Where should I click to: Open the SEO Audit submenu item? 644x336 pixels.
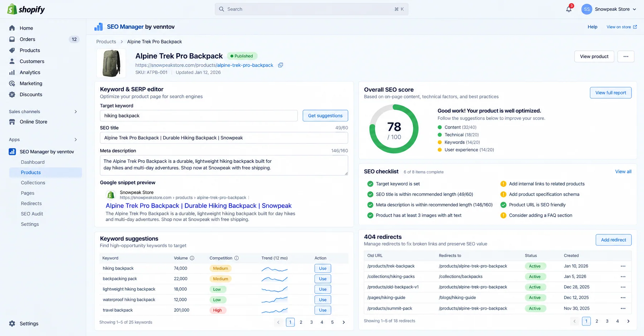click(x=32, y=214)
